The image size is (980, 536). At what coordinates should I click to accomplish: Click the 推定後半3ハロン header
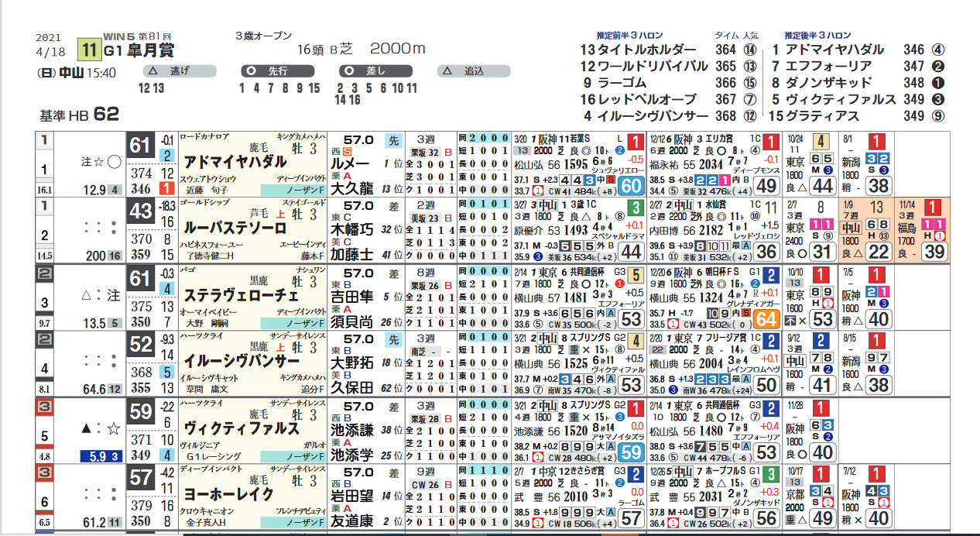click(x=817, y=36)
